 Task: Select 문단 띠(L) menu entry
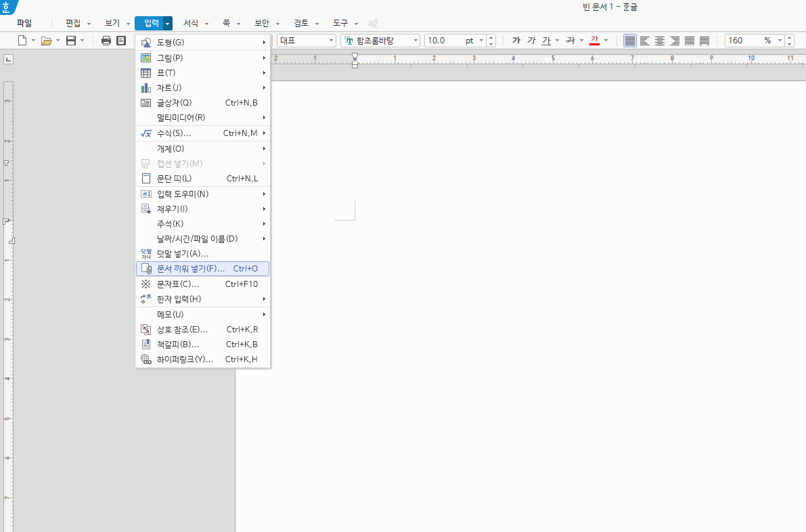[x=202, y=179]
